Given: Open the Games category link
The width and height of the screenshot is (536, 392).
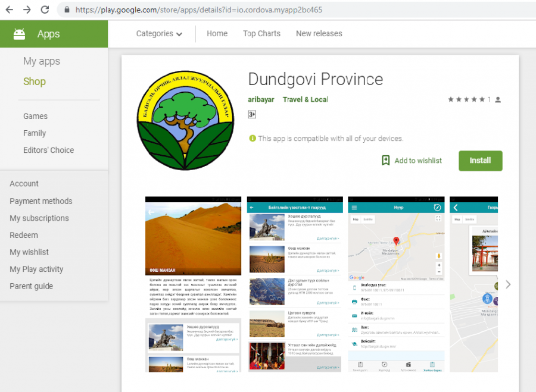Looking at the screenshot, I should point(35,116).
